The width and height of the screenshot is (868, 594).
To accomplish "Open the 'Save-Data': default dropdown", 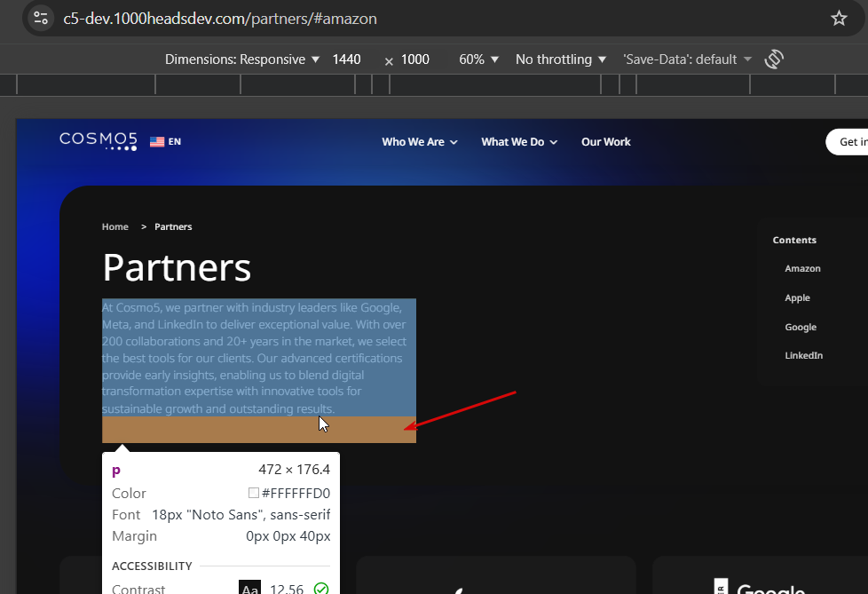I will pyautogui.click(x=687, y=59).
